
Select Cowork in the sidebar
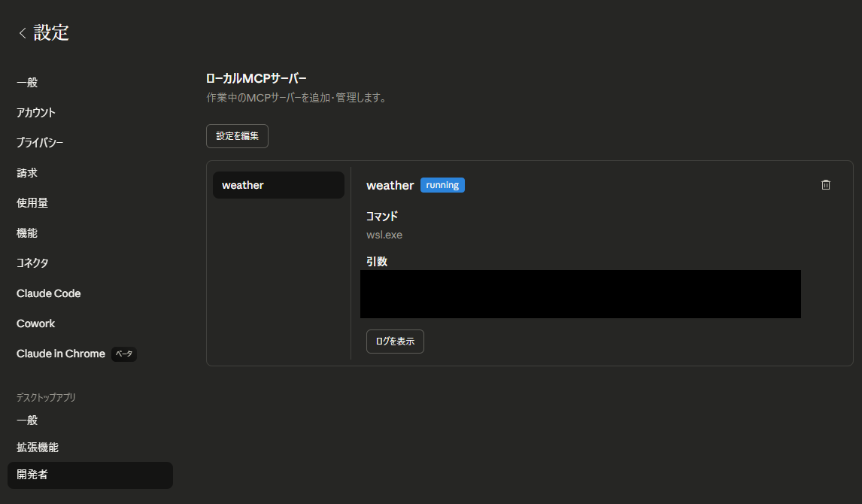pos(36,323)
